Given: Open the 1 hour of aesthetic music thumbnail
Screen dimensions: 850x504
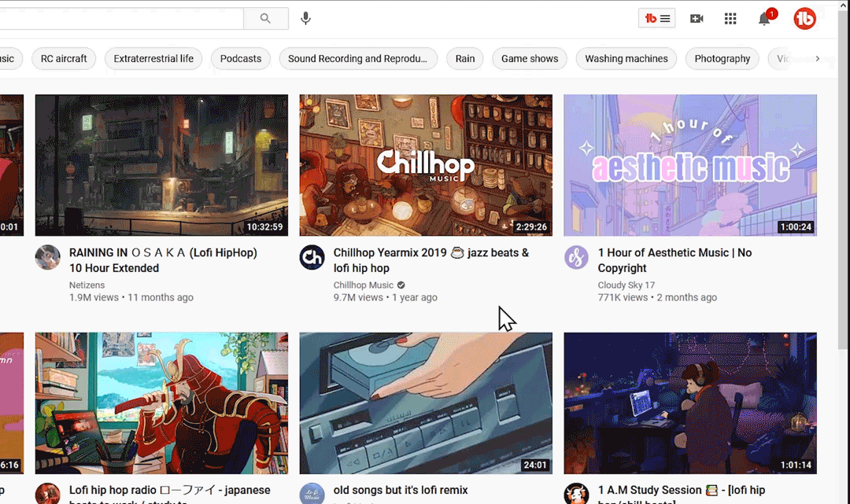Looking at the screenshot, I should point(690,165).
